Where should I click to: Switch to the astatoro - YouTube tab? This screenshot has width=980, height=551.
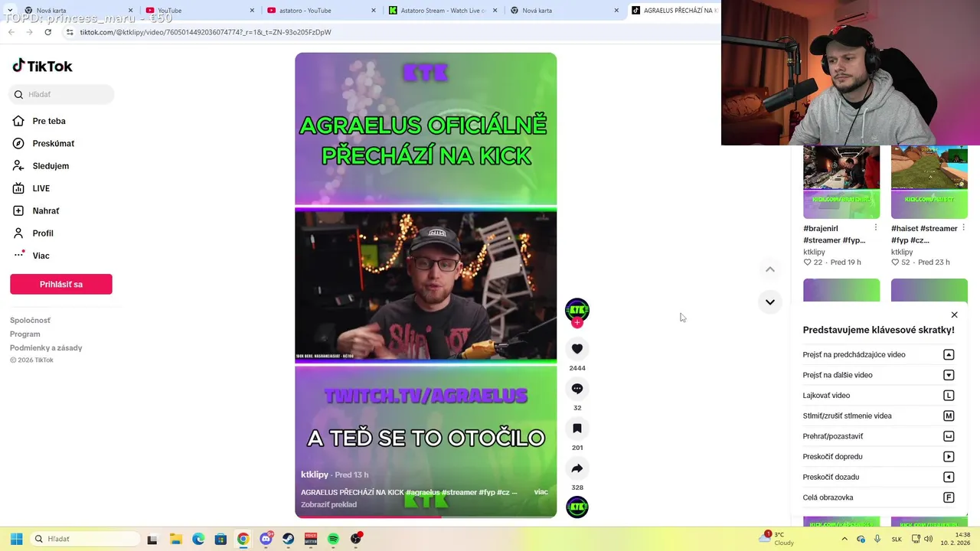point(322,11)
